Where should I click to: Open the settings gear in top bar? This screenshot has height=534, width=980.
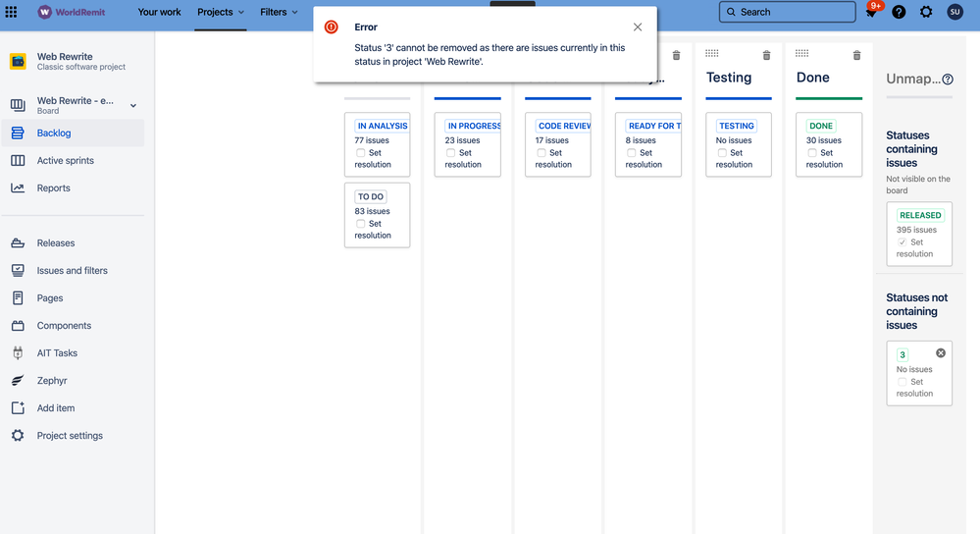point(926,12)
